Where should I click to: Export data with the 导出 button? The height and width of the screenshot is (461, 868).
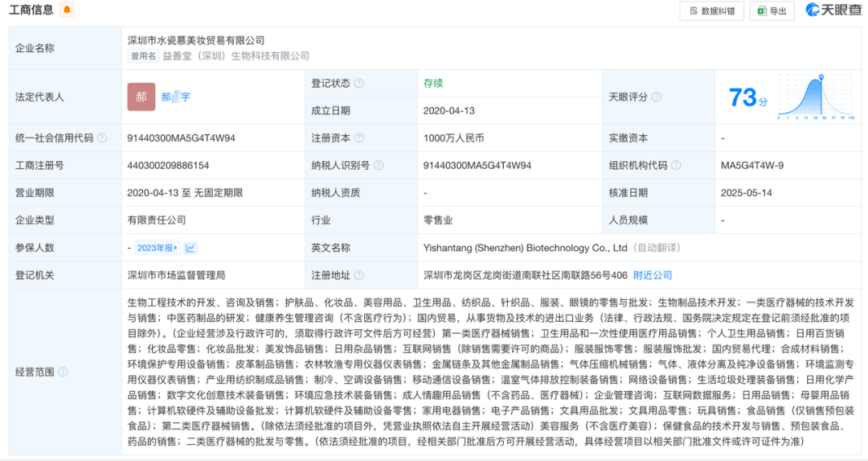point(772,10)
